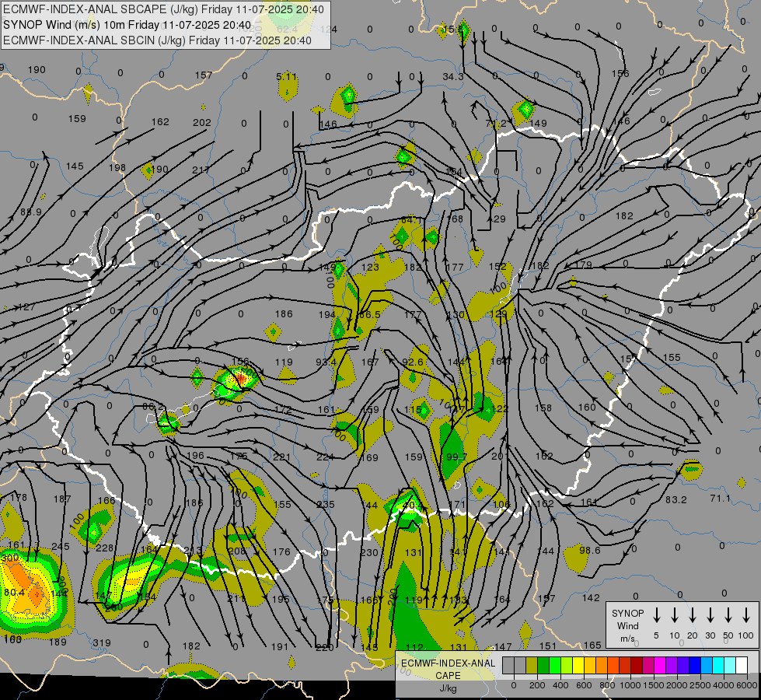Click the map value '245'
761x700 pixels.
coord(60,547)
